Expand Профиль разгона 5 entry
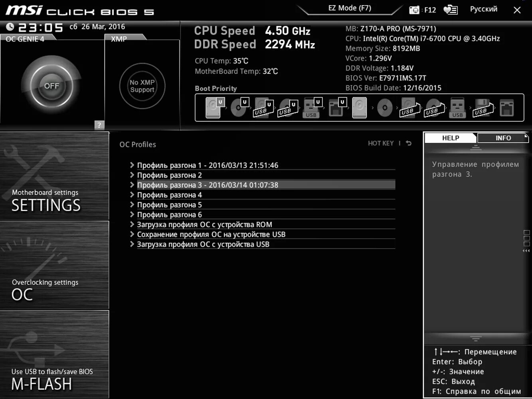This screenshot has height=399, width=532. coord(262,205)
